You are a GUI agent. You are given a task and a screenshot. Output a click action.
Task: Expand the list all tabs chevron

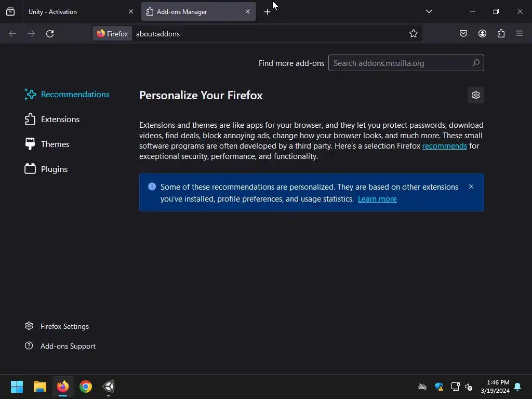[429, 11]
